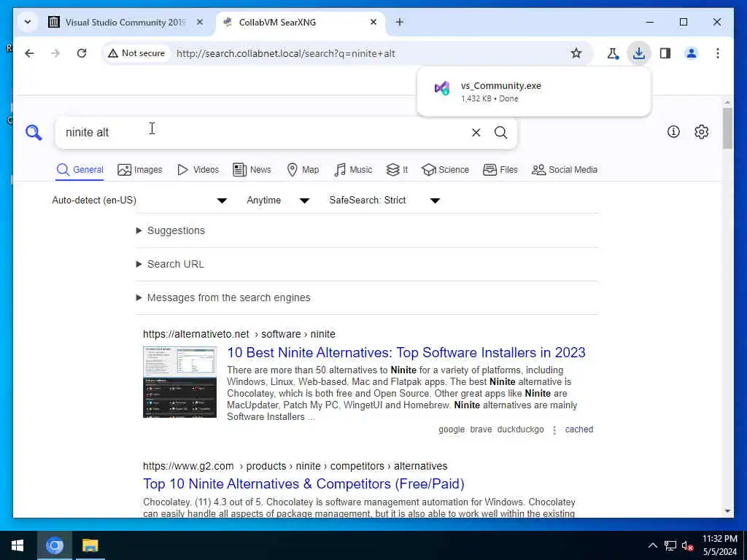
Task: Open the taskbar clock and date
Action: pos(719,545)
